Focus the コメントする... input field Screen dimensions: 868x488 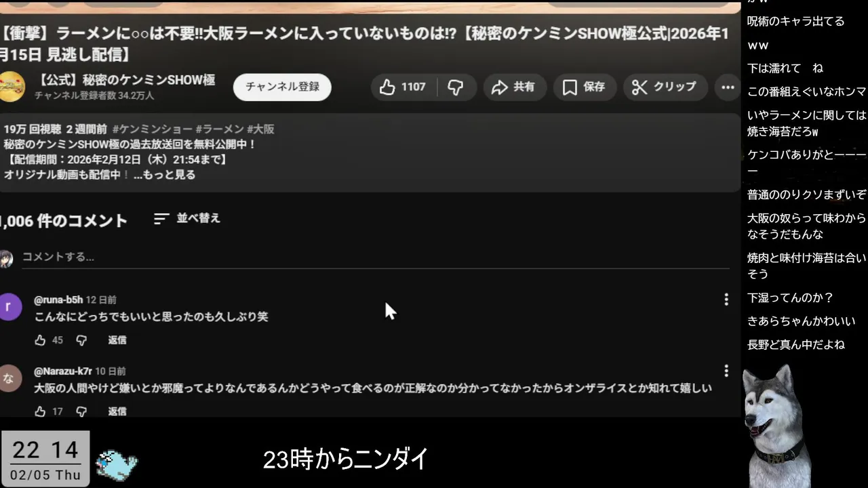click(x=376, y=258)
